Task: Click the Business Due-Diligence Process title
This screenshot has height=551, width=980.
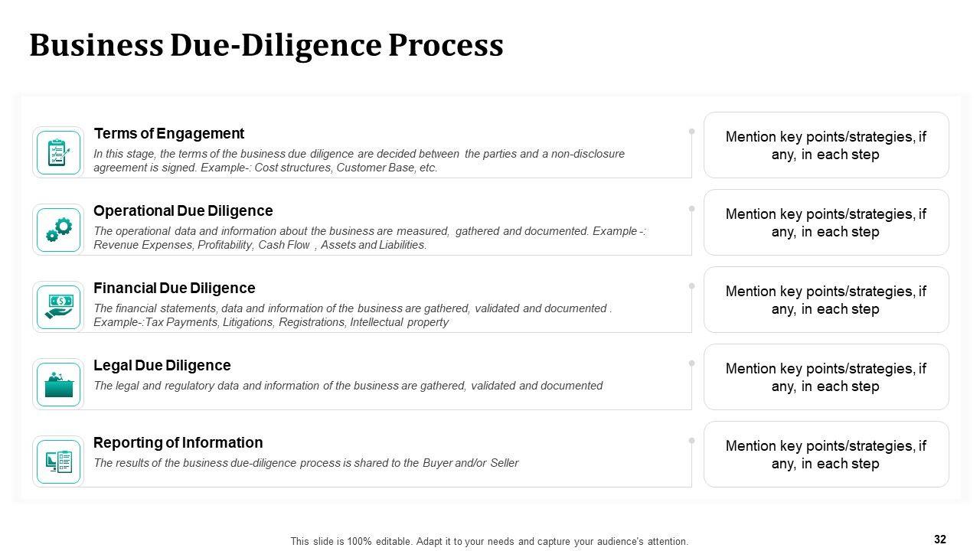Action: pos(266,45)
